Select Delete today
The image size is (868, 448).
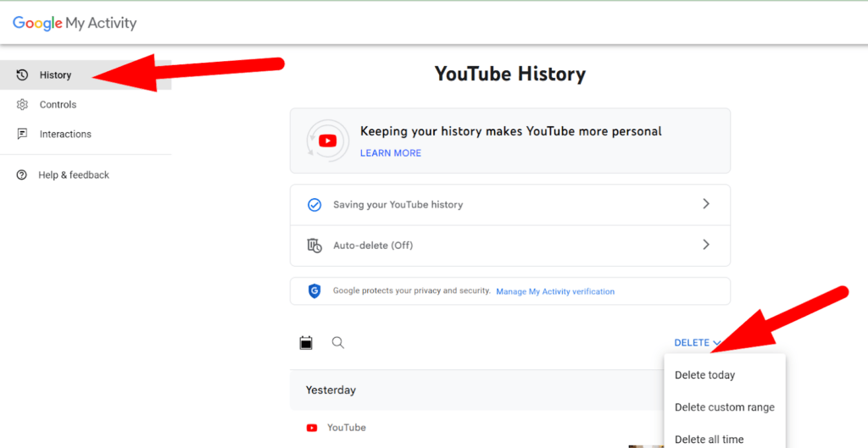click(x=725, y=375)
